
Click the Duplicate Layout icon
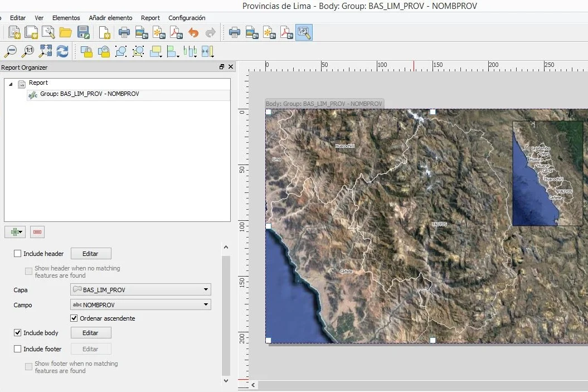(31, 33)
